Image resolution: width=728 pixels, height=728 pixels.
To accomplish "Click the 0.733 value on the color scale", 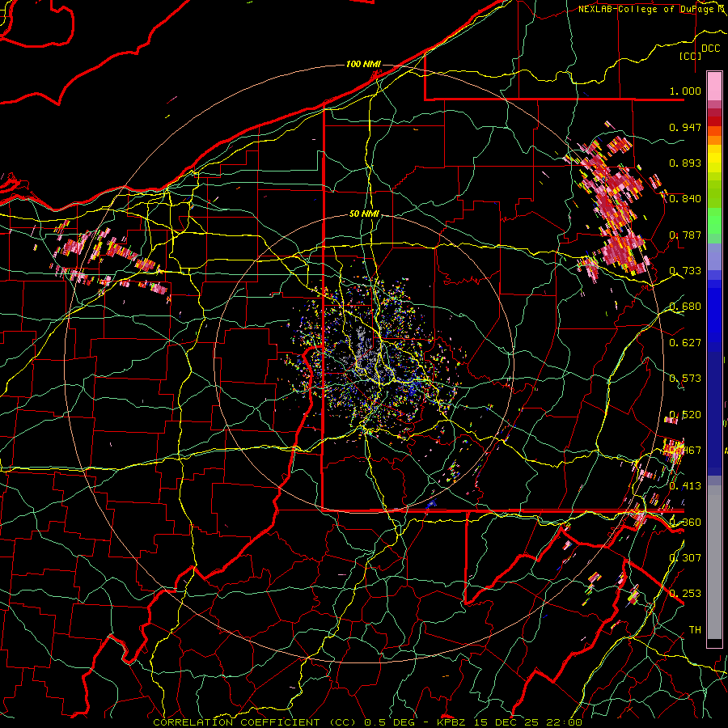I will (x=685, y=271).
